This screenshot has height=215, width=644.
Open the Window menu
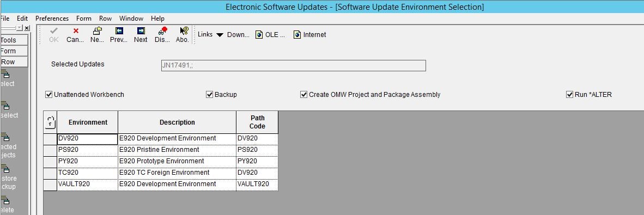coord(131,19)
